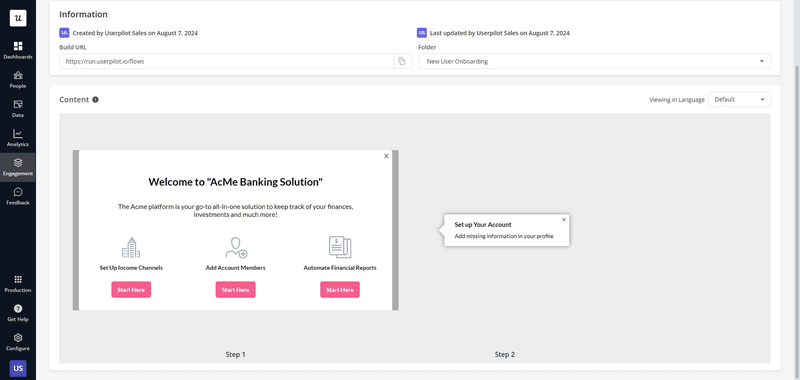Click the 'Set Up Income Channels' label
The height and width of the screenshot is (380, 800).
click(131, 268)
